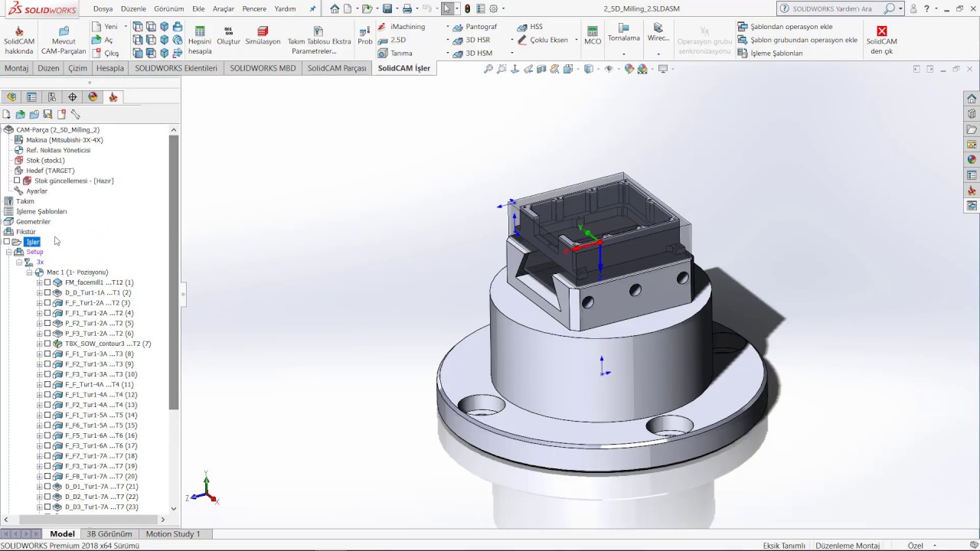Image resolution: width=980 pixels, height=551 pixels.
Task: Open the SolidCAM manager tab icon
Action: point(113,97)
